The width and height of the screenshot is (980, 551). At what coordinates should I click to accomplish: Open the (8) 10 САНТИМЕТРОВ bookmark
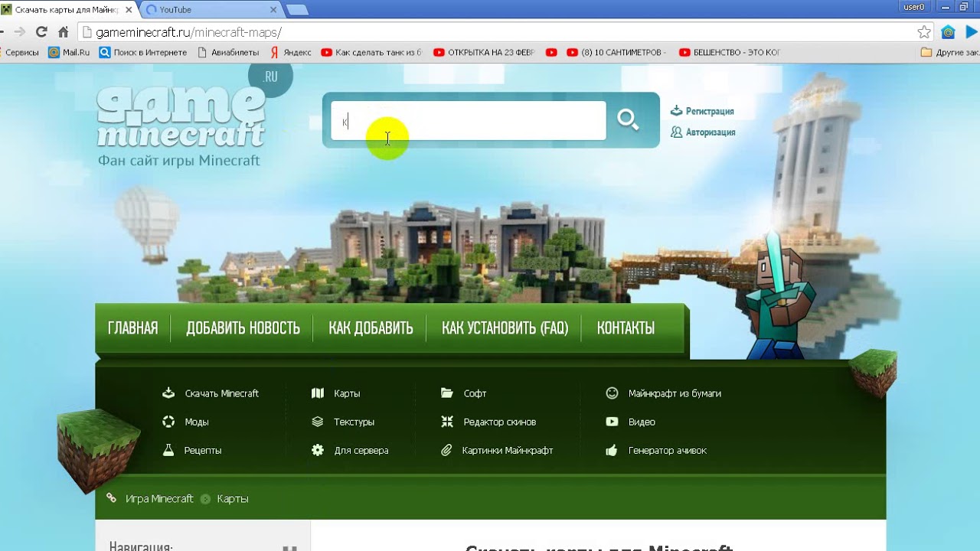pos(617,52)
